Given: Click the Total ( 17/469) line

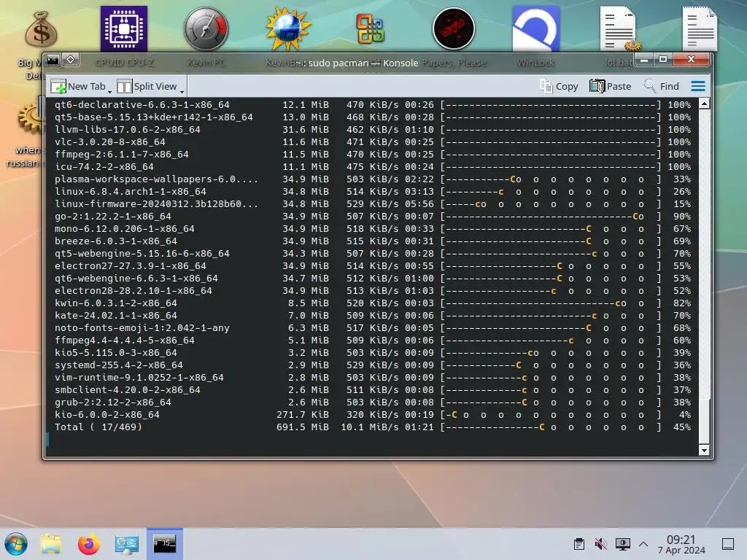Looking at the screenshot, I should point(372,427).
